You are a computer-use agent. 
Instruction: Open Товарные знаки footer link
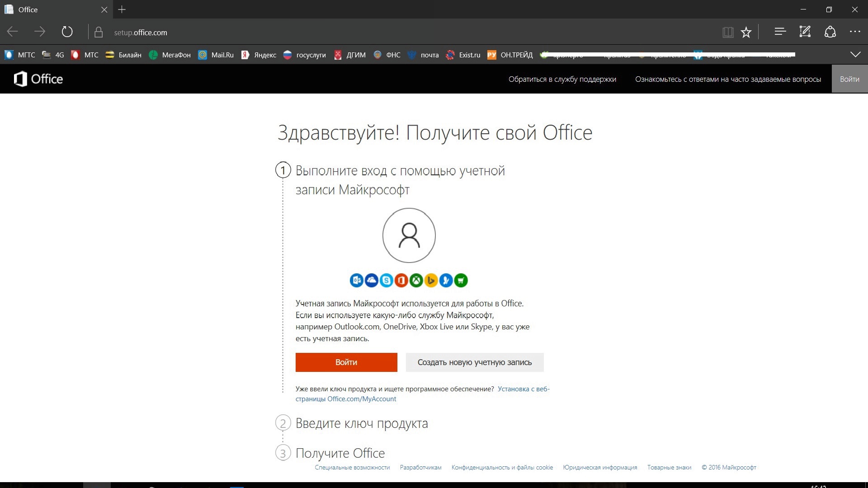tap(669, 468)
